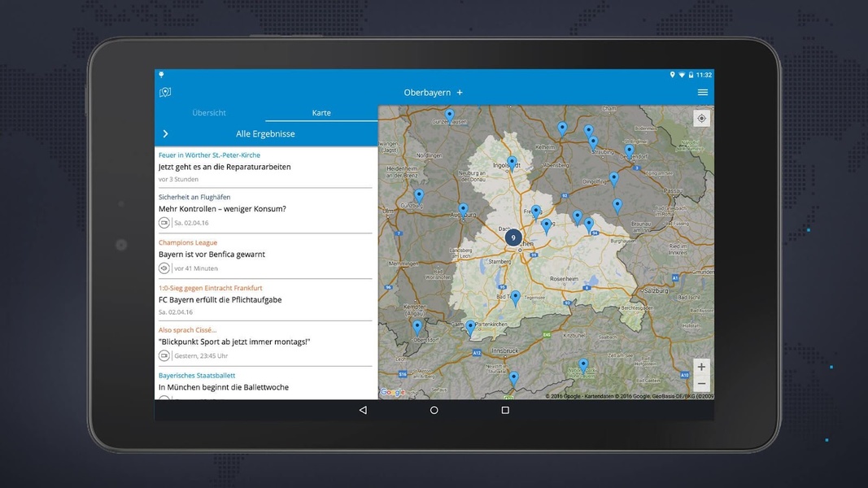Open the hamburger menu
The height and width of the screenshot is (488, 868).
pos(703,93)
